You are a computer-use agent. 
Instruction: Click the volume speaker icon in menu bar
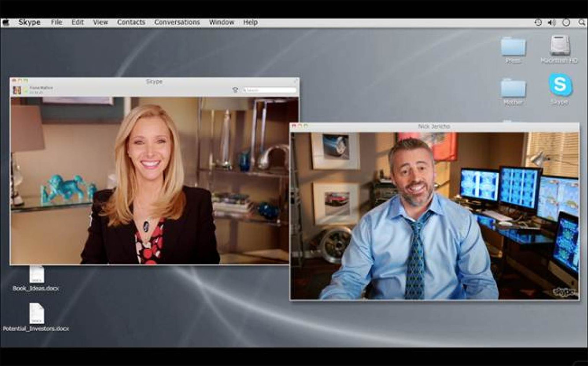click(x=551, y=22)
